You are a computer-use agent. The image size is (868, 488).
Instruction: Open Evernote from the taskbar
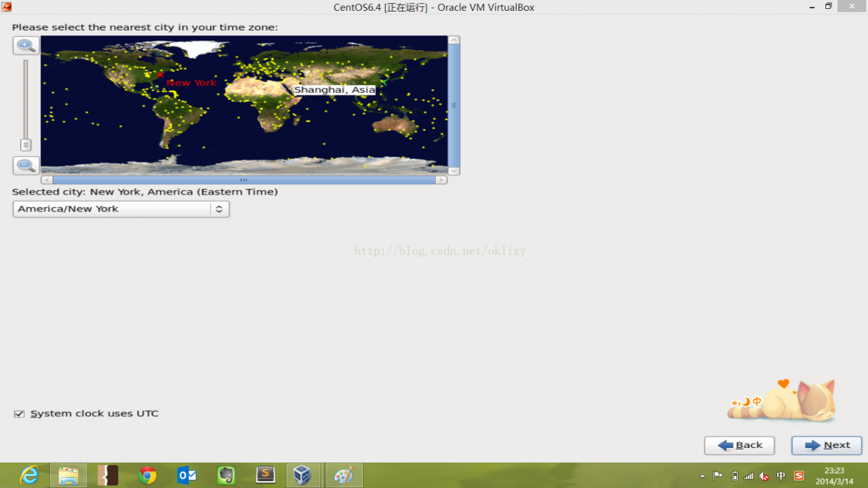226,475
